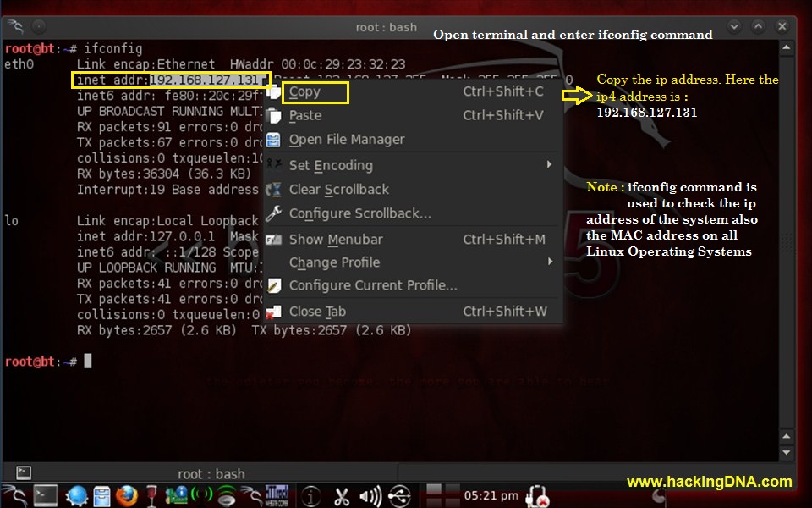The height and width of the screenshot is (508, 812).
Task: Click the scrollbar up arrow at top
Action: point(787,48)
